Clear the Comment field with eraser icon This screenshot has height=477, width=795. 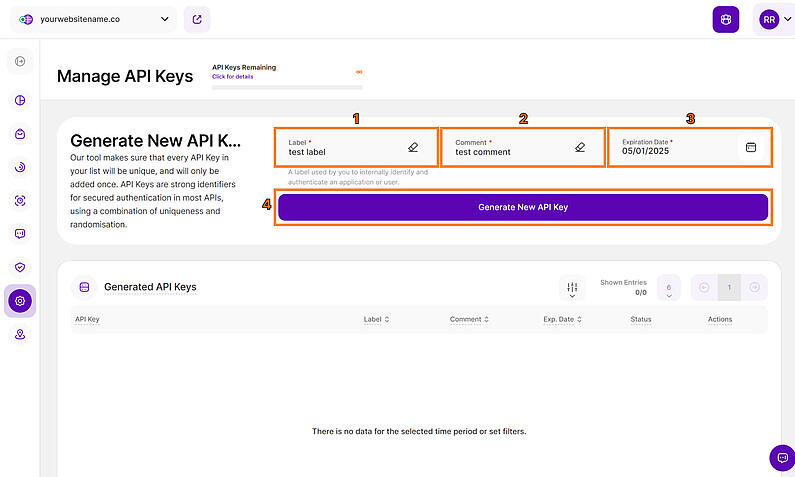point(580,147)
